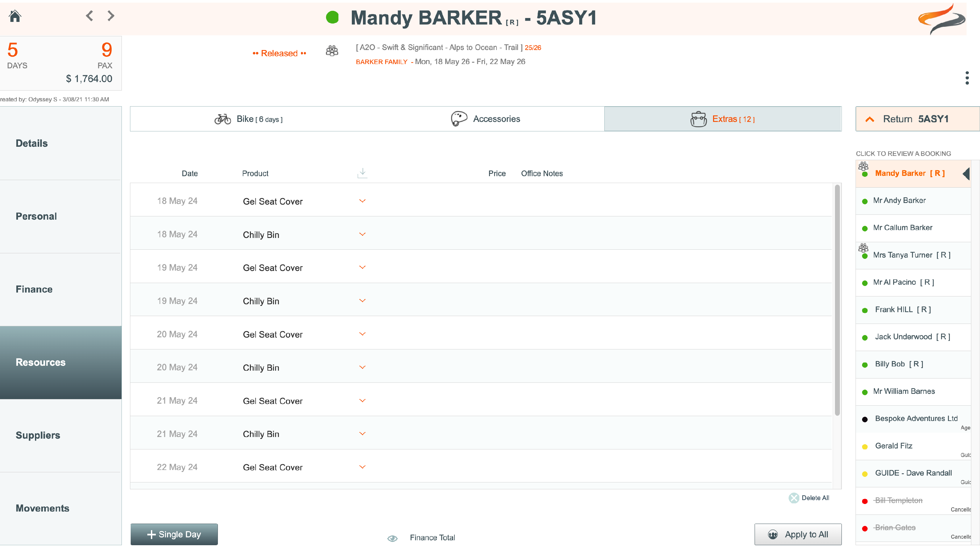
Task: Click the Delete All cross icon
Action: pyautogui.click(x=794, y=498)
